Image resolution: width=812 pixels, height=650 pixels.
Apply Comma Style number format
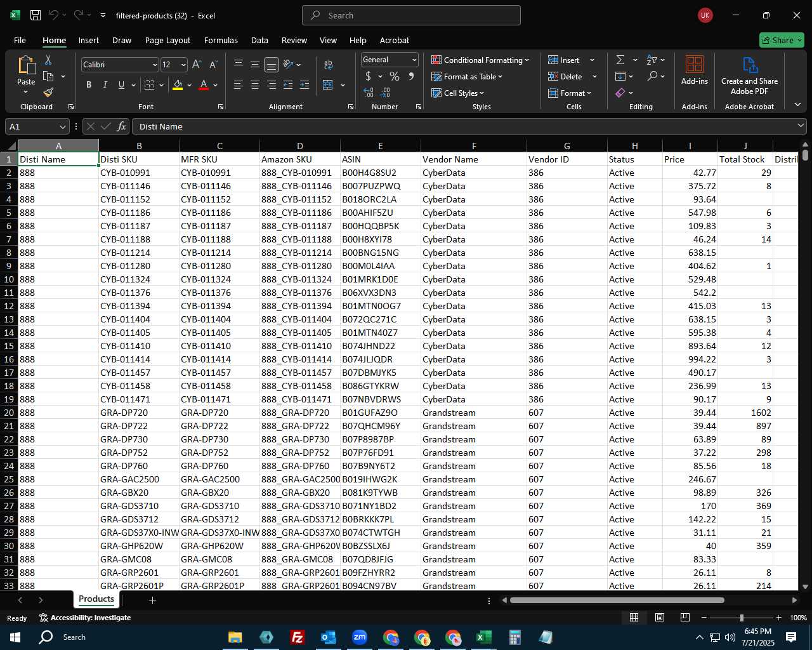click(411, 76)
